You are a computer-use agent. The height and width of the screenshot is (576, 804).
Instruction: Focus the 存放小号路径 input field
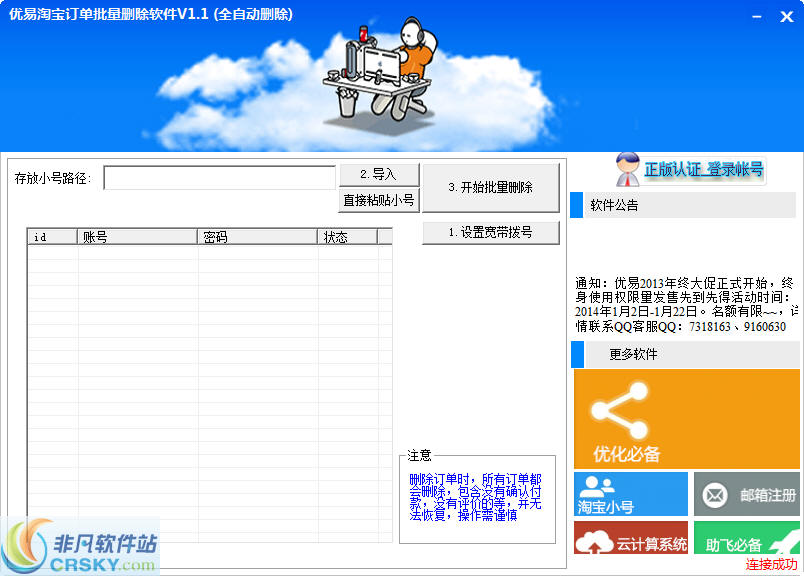[x=219, y=178]
